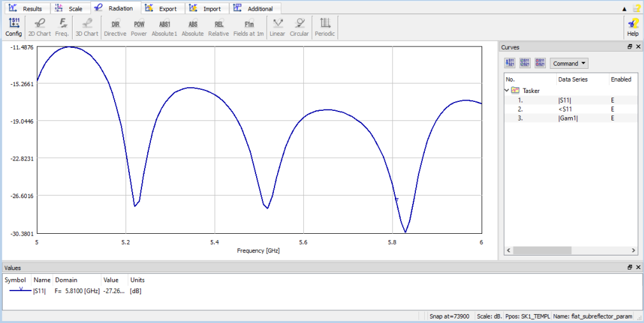
Task: Open the Command dropdown in Curves
Action: click(569, 63)
